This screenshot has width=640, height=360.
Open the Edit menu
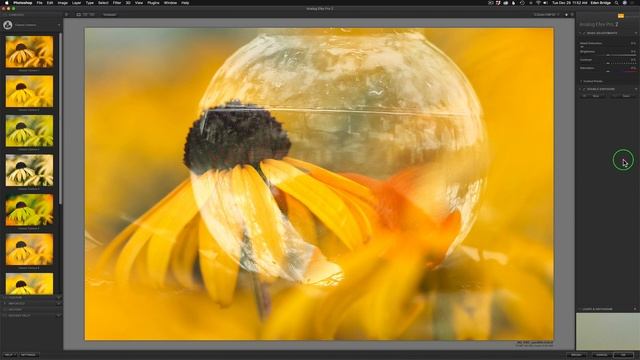coord(50,3)
